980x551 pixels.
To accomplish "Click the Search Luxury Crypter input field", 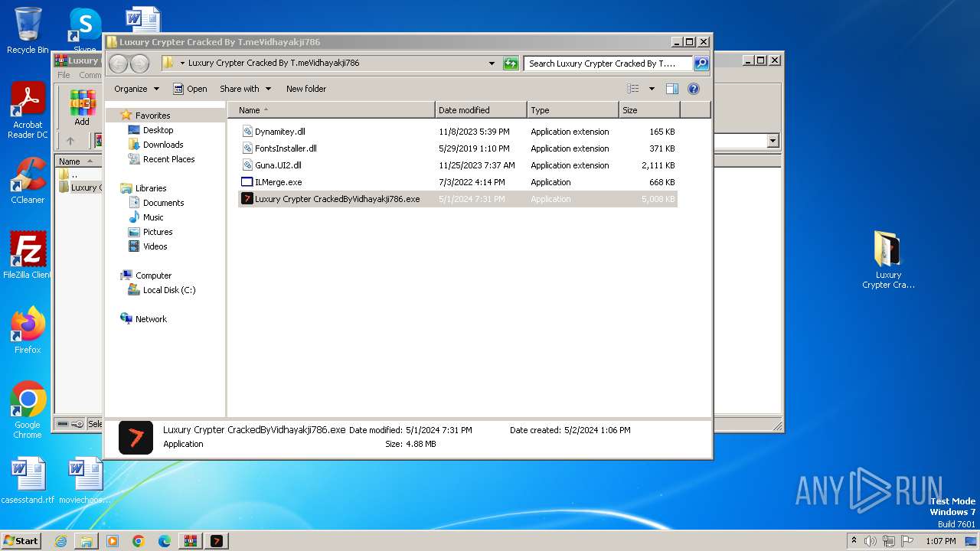I will point(608,64).
